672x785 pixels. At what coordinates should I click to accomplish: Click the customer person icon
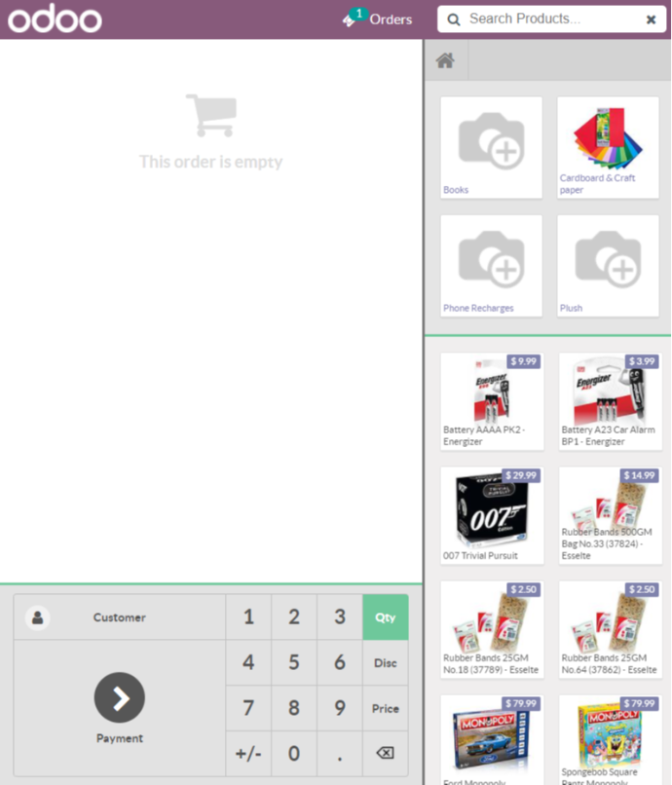tap(38, 617)
